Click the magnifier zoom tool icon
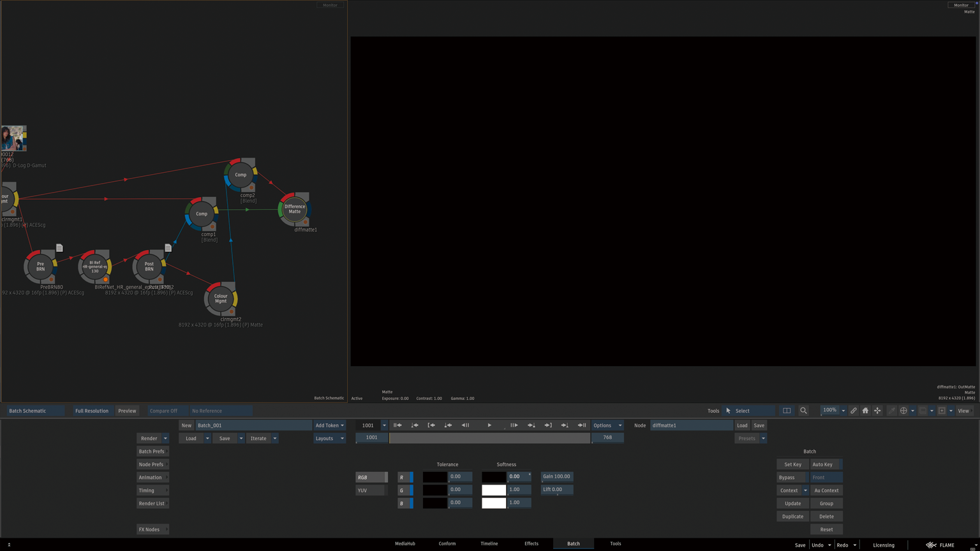Viewport: 980px width, 551px height. (x=803, y=411)
